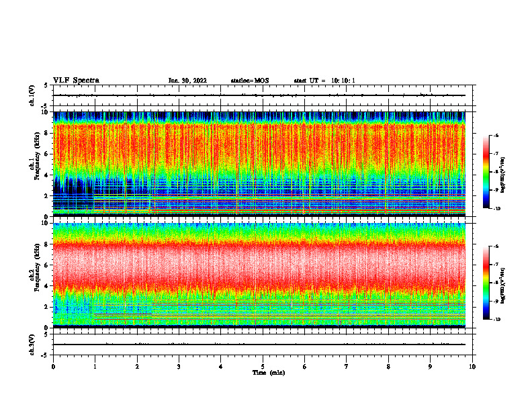Click time axis tick label "0"
The image size is (532, 411).
pyautogui.click(x=53, y=367)
